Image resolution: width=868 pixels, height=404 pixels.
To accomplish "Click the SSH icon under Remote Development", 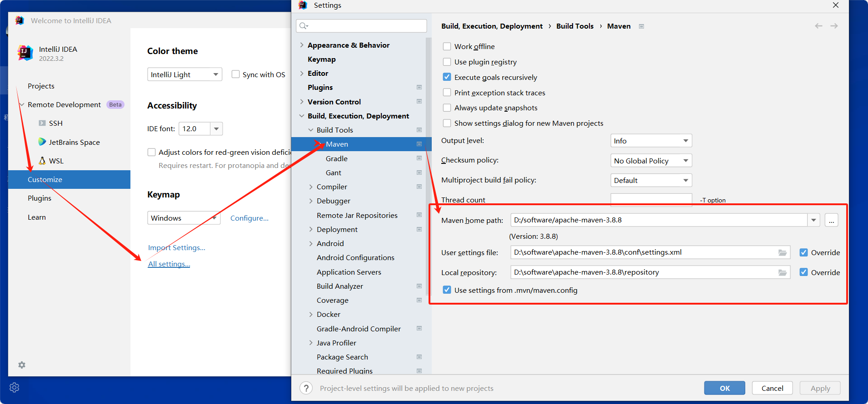I will [42, 123].
